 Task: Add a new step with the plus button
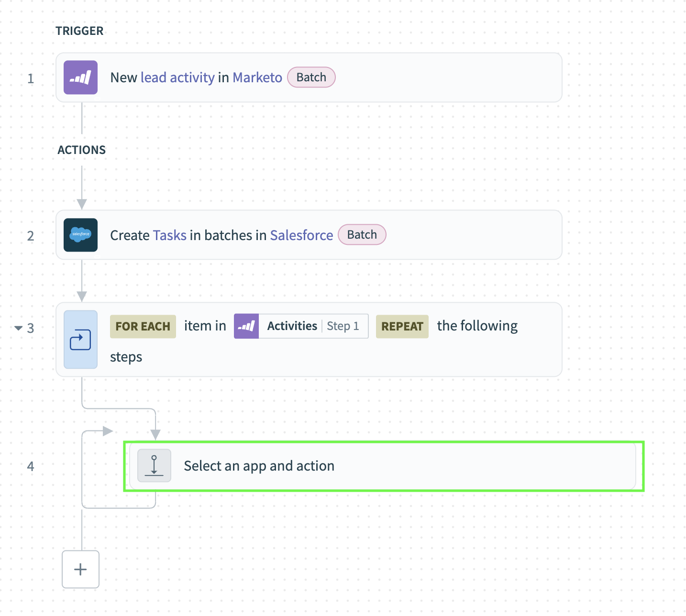(80, 569)
